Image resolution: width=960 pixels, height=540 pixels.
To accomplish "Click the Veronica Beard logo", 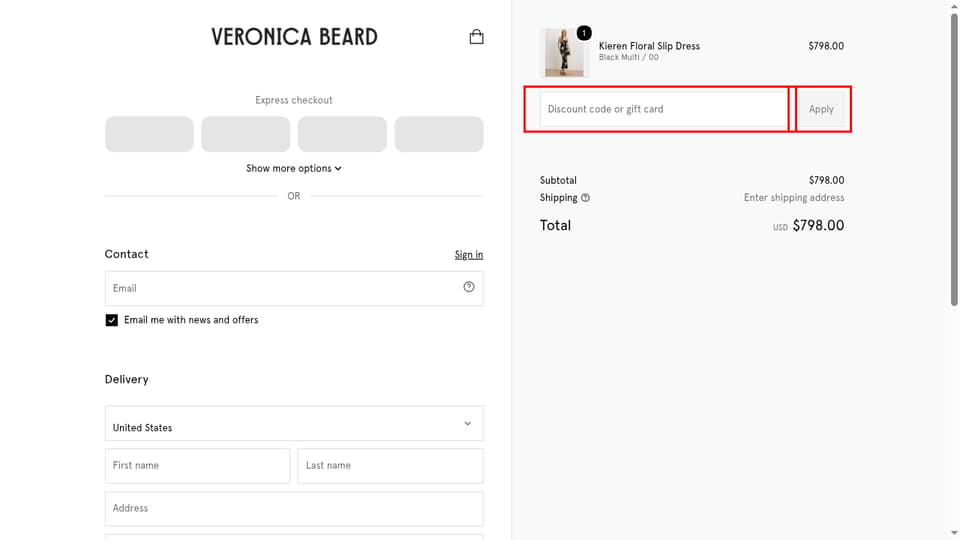I will click(294, 37).
